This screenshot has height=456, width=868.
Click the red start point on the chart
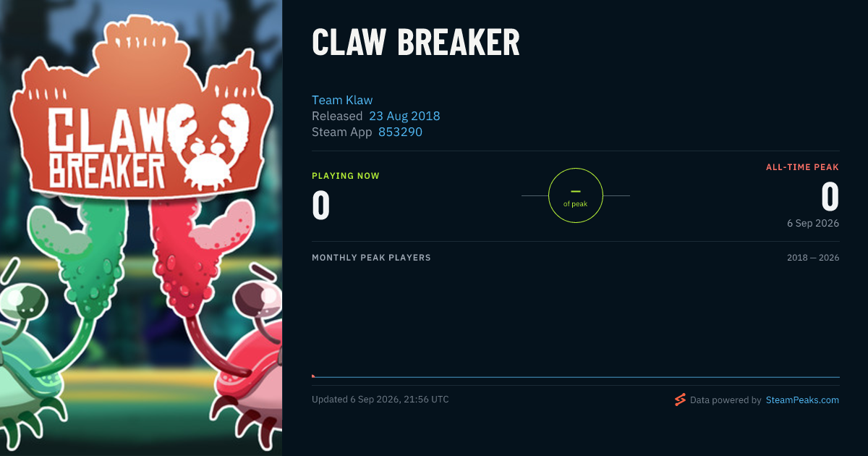pos(313,376)
